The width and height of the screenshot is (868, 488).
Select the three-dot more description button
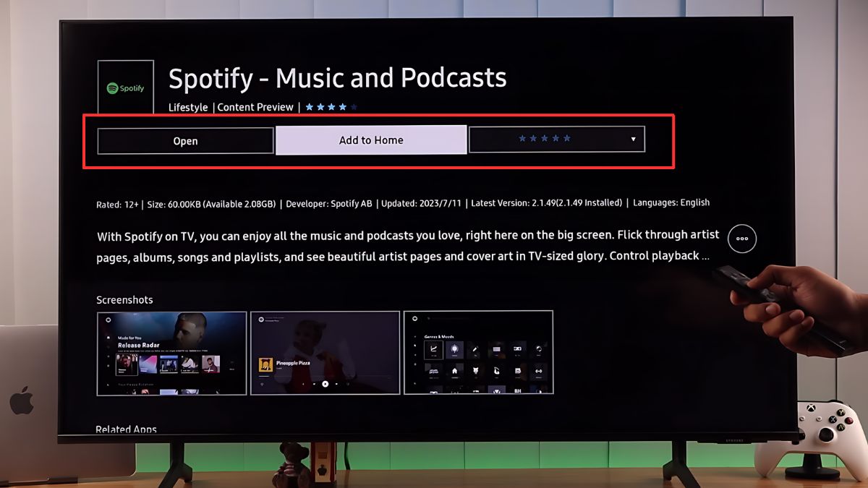742,238
